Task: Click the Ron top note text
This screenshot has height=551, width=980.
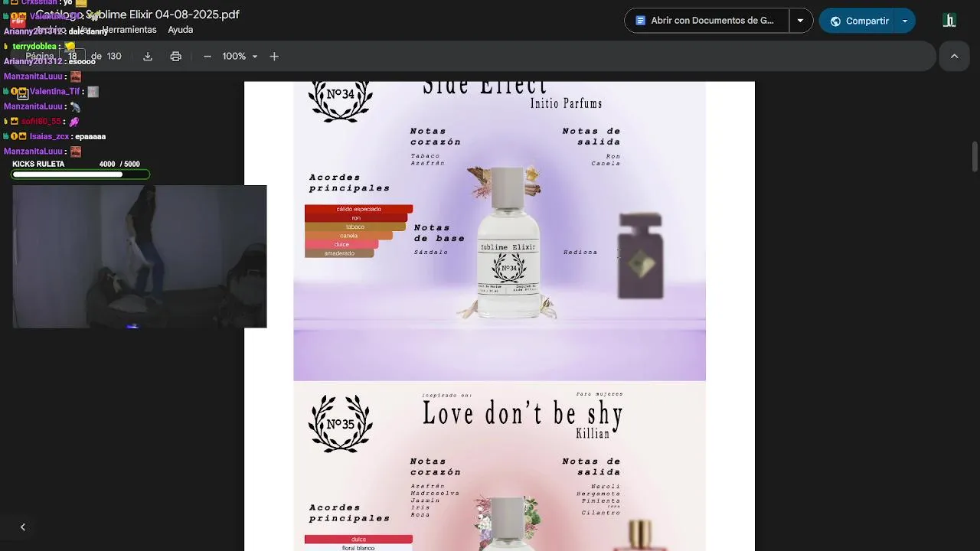Action: tap(613, 156)
